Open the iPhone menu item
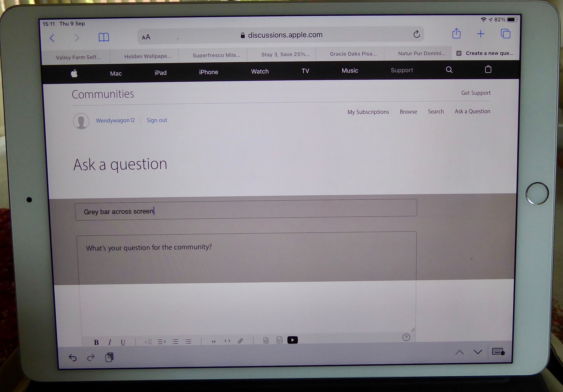563x392 pixels. pos(208,72)
